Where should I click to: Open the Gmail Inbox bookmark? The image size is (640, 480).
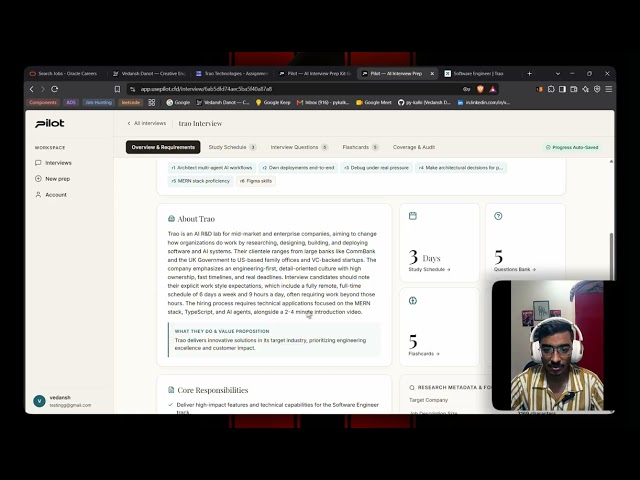click(323, 102)
